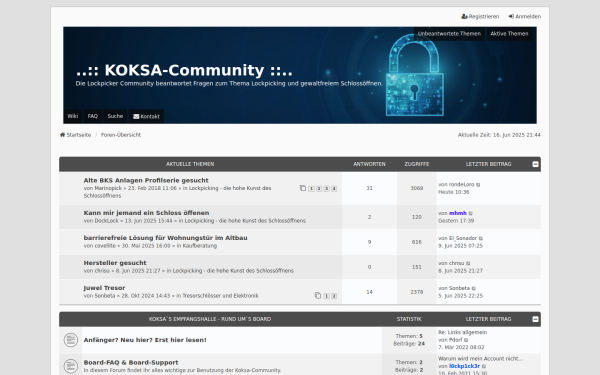Open the Wiki menu item

pos(73,116)
